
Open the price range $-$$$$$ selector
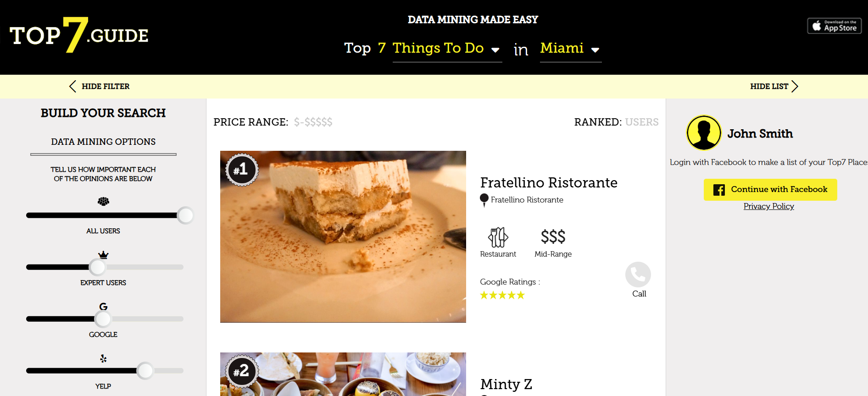click(x=313, y=122)
